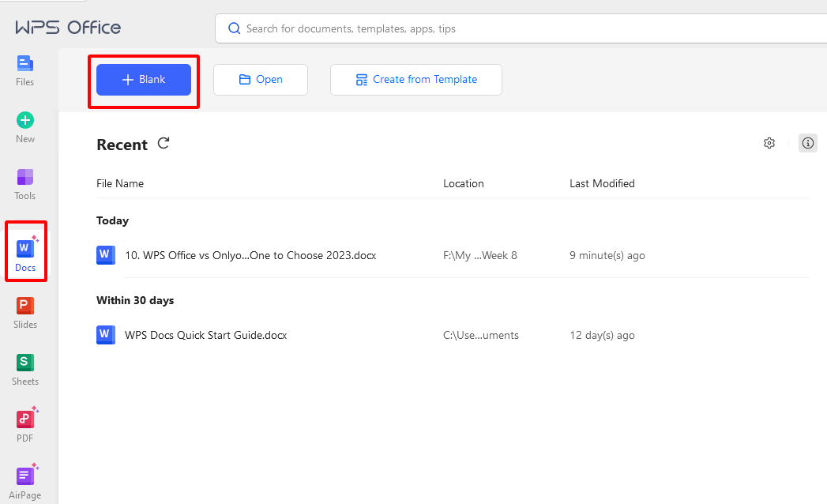Sort by File Name column header

pos(120,183)
